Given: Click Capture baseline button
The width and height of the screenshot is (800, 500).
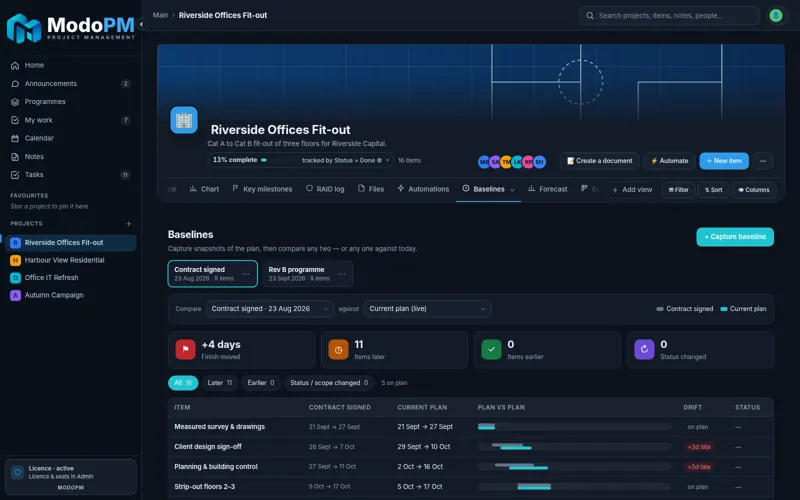Looking at the screenshot, I should [735, 237].
